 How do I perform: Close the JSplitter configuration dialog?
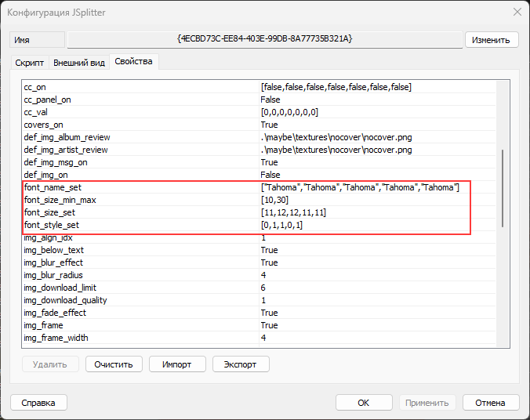[516, 13]
